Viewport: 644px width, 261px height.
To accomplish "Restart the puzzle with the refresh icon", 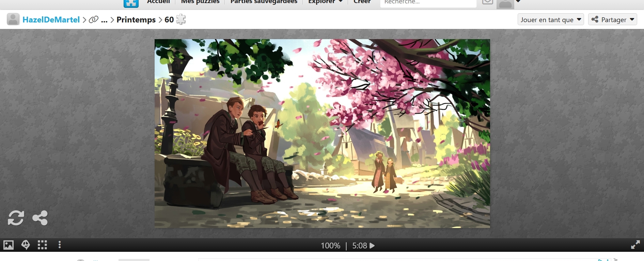I will (16, 218).
